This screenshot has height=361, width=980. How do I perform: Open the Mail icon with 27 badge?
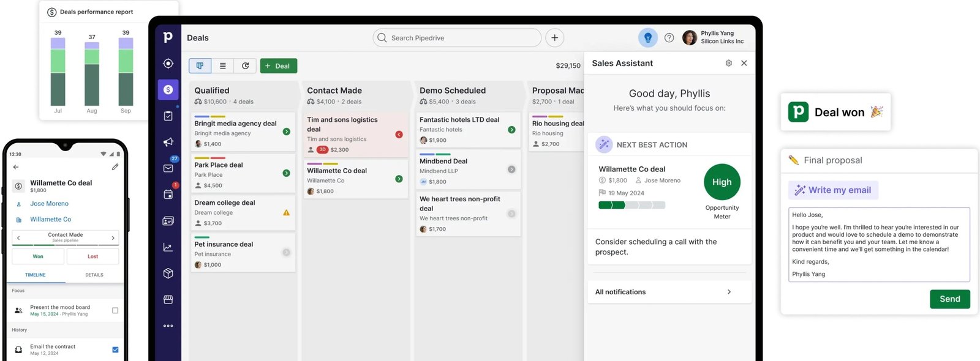click(x=168, y=168)
